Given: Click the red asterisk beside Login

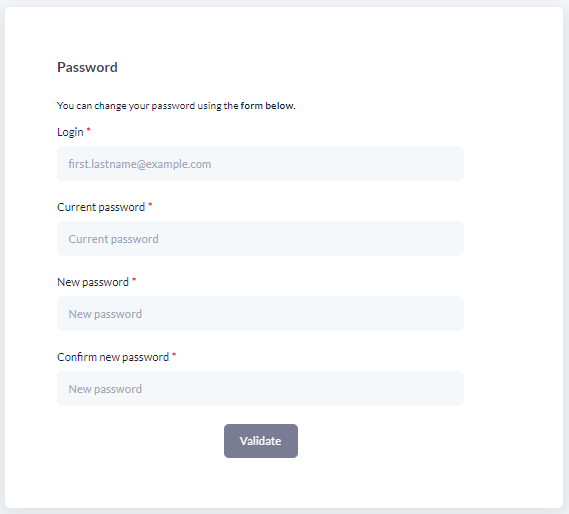Looking at the screenshot, I should [x=88, y=129].
